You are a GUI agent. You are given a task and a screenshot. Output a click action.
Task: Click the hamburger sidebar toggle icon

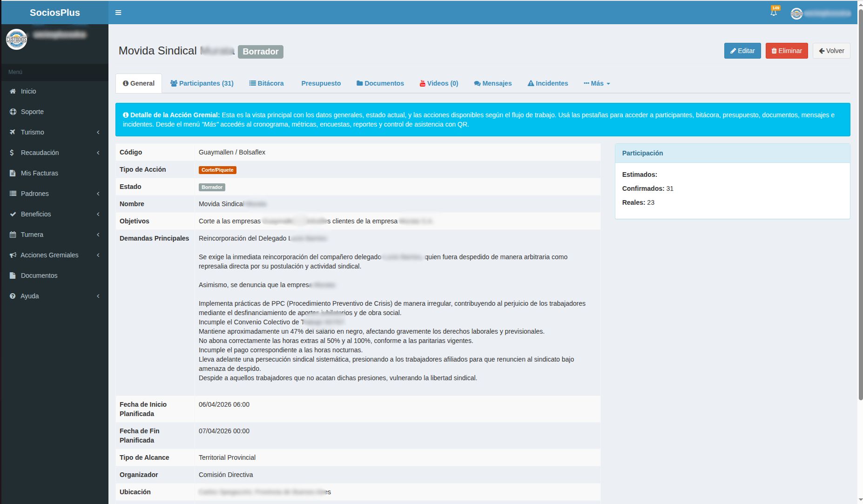coord(118,13)
